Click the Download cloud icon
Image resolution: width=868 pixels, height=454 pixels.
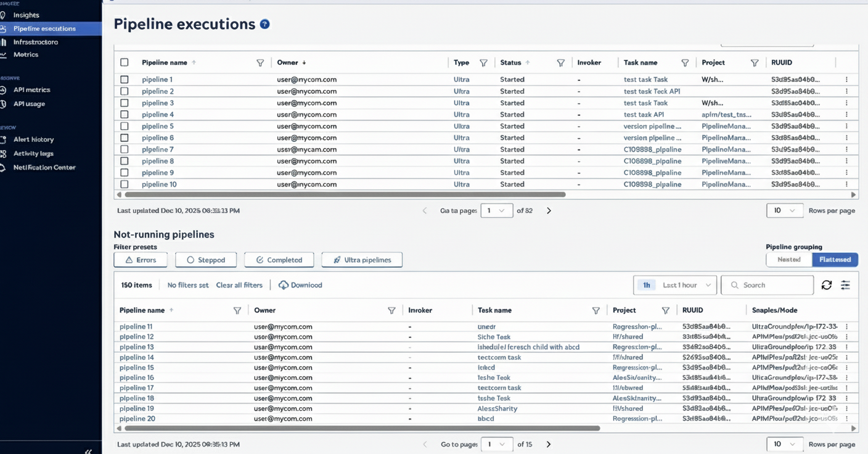tap(284, 285)
